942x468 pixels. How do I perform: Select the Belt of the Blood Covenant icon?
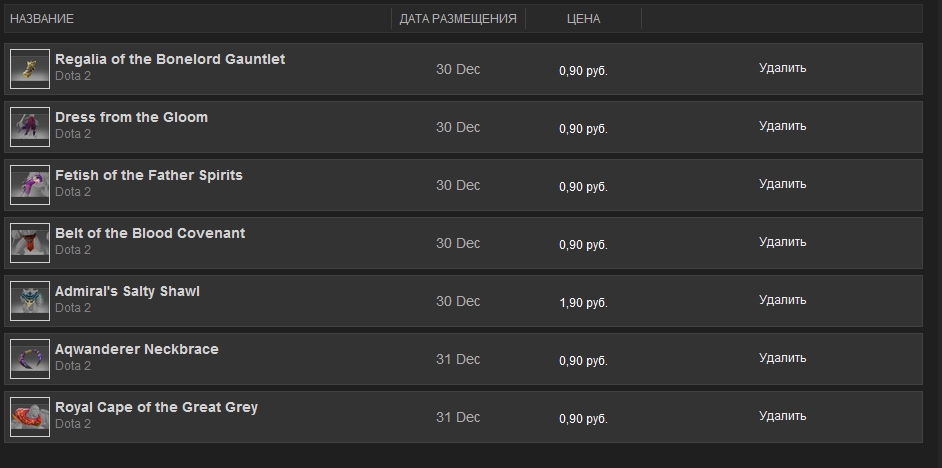[x=30, y=243]
